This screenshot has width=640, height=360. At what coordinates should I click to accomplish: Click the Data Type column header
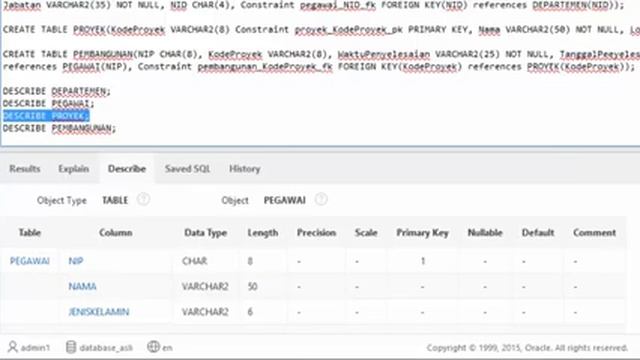(x=205, y=233)
